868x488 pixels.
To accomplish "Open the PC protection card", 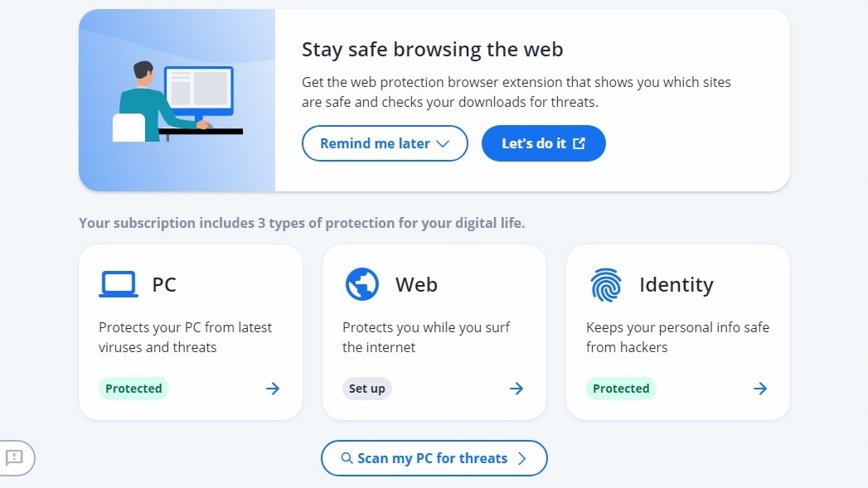I will [190, 330].
